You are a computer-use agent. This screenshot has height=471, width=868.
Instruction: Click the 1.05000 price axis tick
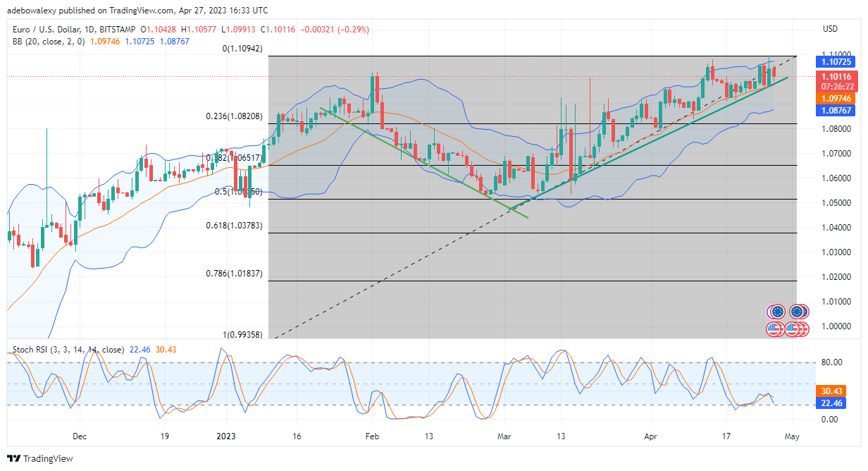[x=836, y=203]
